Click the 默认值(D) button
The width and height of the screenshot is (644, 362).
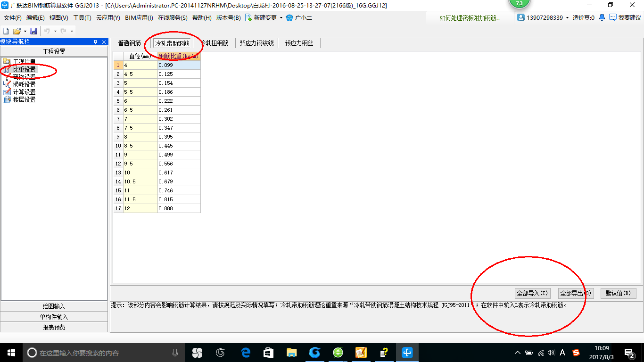[x=619, y=293]
